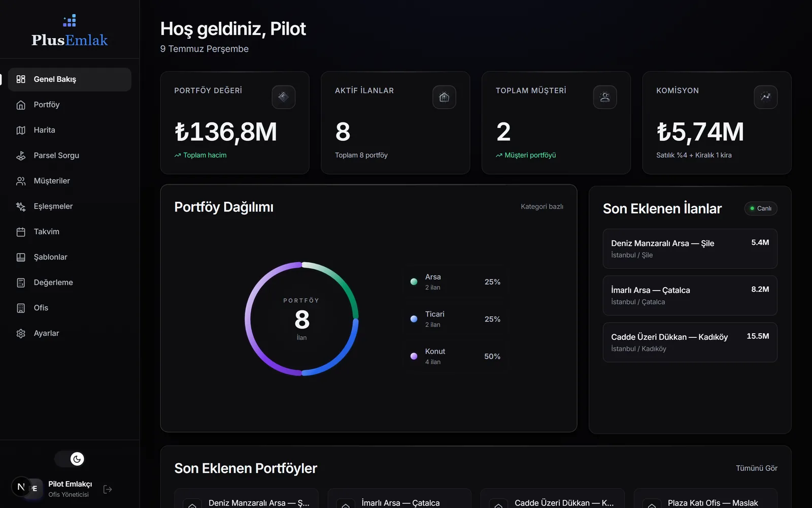Toggle the dark mode moon switch
812x508 pixels.
tap(70, 459)
